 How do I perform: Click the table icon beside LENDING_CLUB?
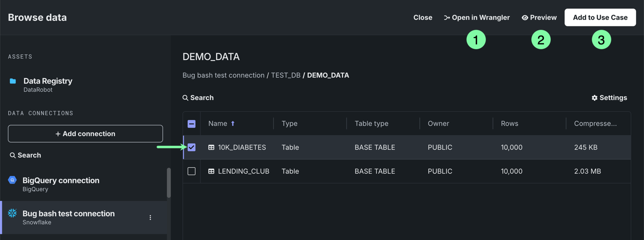(211, 171)
